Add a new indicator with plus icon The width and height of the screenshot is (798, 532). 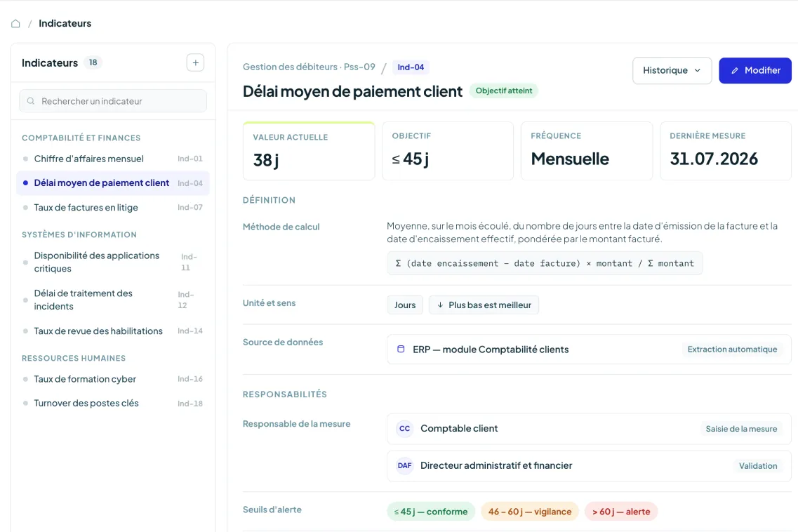coord(195,62)
